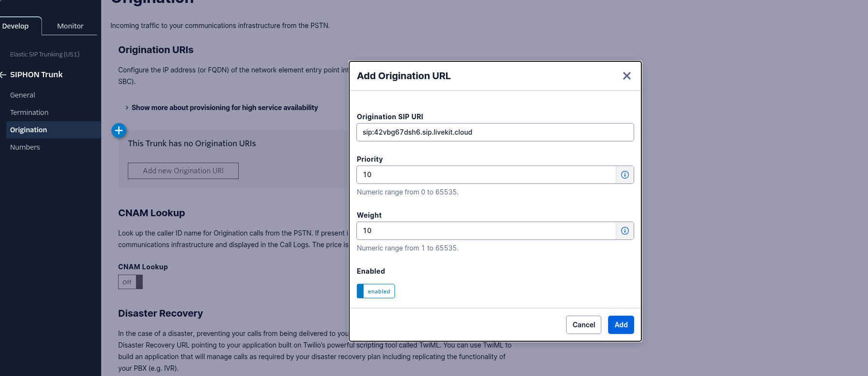Open the Numbers section
The image size is (868, 376).
click(25, 147)
